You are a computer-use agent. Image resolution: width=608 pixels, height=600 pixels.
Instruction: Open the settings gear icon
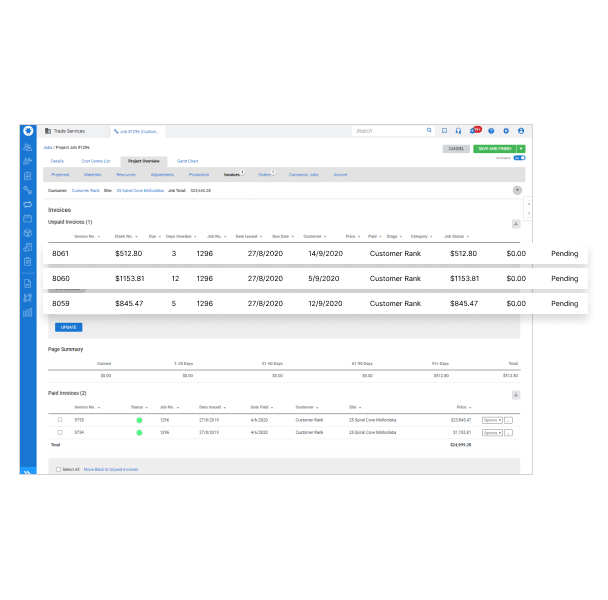coord(506,131)
